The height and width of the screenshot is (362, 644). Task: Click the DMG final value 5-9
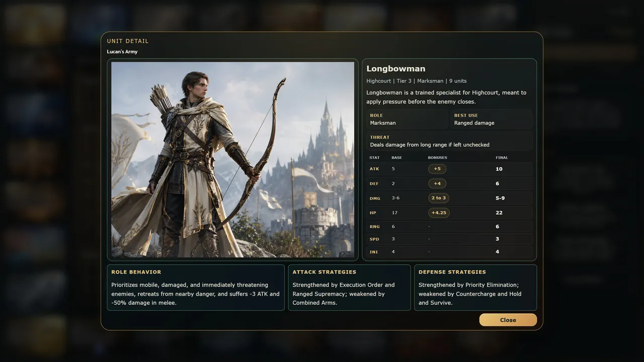[x=500, y=198]
